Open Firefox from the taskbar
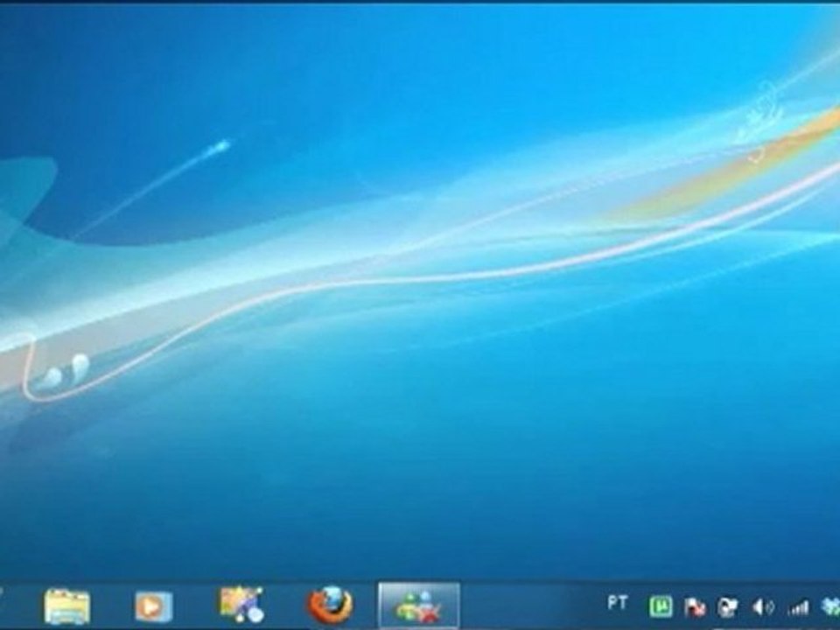This screenshot has height=630, width=840. tap(330, 605)
